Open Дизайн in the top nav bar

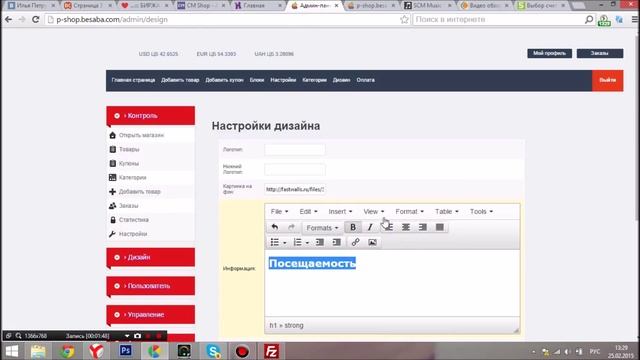tap(341, 80)
